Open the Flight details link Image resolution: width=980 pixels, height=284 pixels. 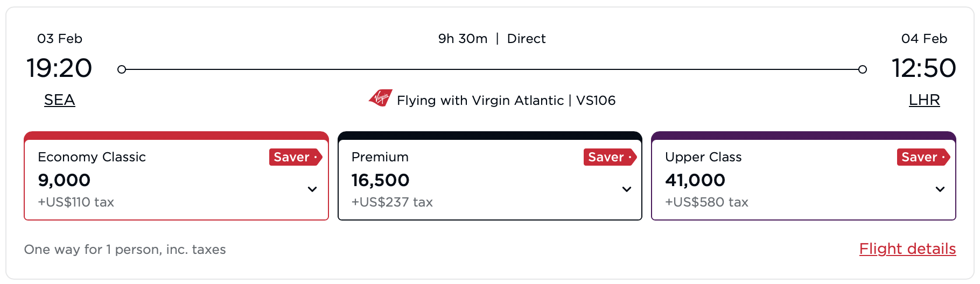point(907,249)
